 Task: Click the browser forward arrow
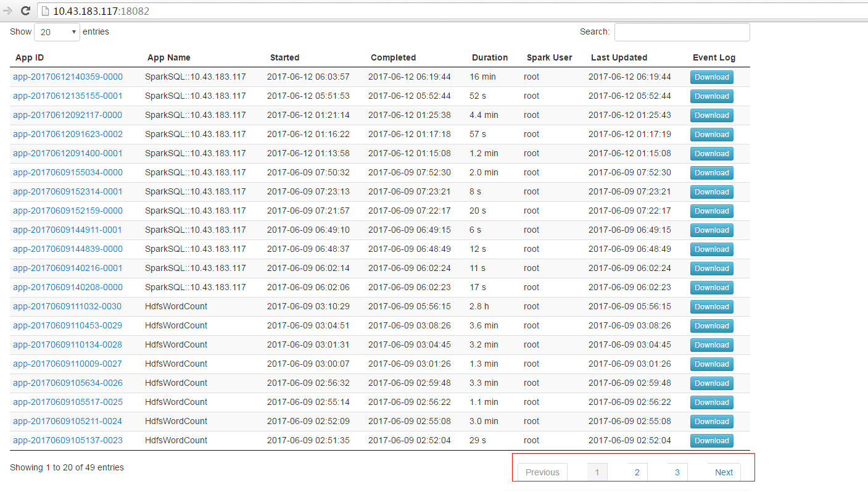click(x=7, y=10)
